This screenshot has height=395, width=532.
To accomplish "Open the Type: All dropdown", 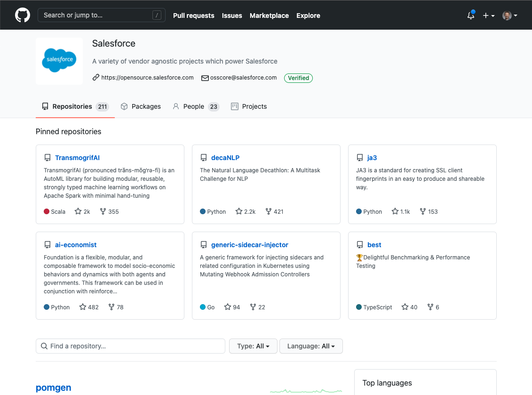I will click(x=253, y=346).
